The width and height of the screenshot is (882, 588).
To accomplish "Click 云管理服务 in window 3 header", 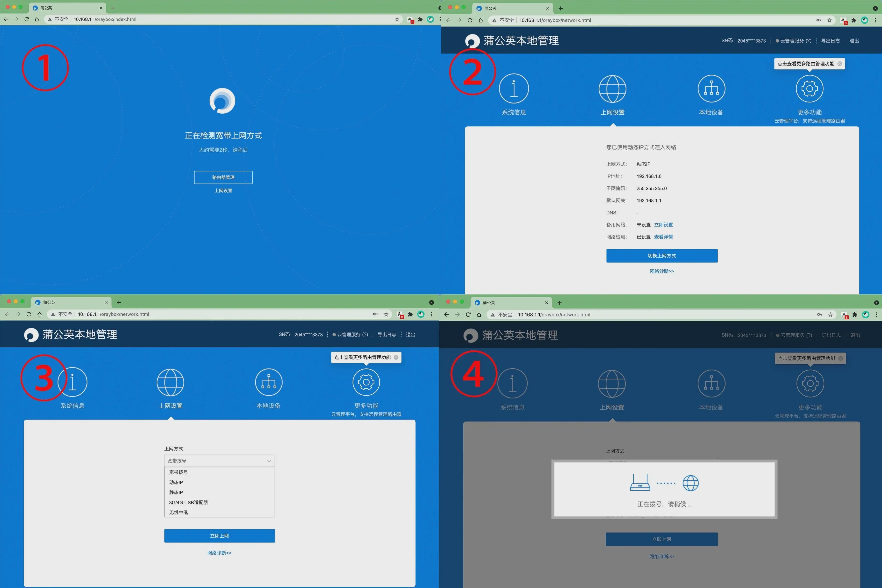I will point(350,335).
